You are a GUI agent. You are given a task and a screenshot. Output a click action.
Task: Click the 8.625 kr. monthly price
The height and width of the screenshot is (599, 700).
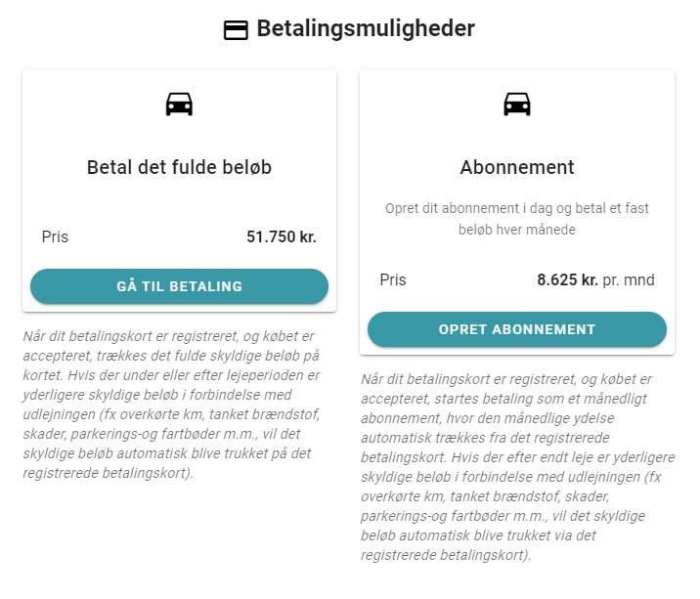(x=567, y=279)
